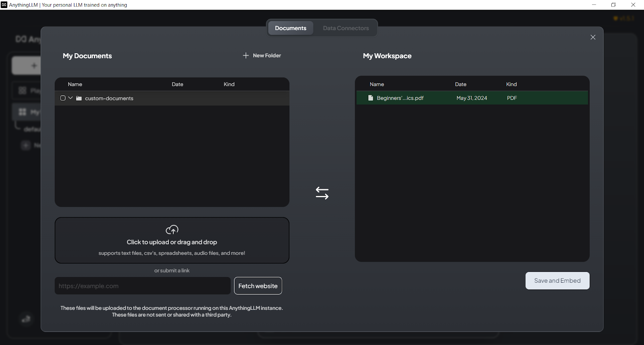Click the Beginners PDF file icon
This screenshot has height=345, width=644.
pos(371,98)
